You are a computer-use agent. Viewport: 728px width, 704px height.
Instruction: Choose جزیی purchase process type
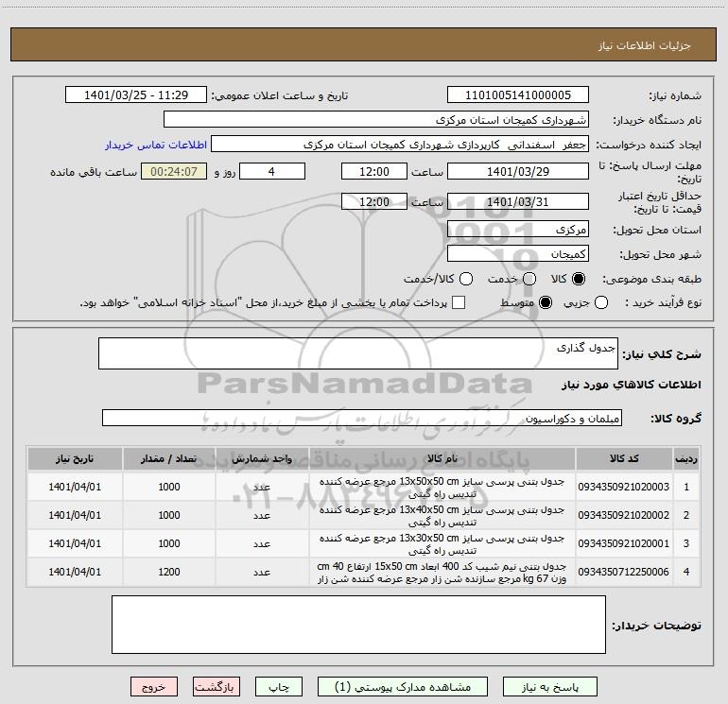tap(600, 302)
